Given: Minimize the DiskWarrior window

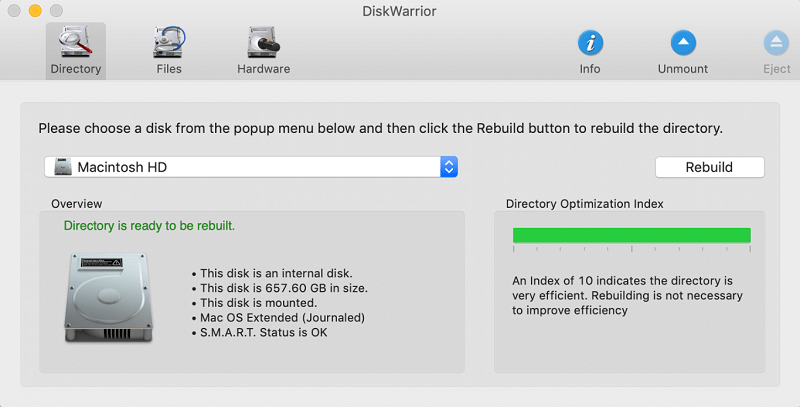Looking at the screenshot, I should click(x=34, y=11).
